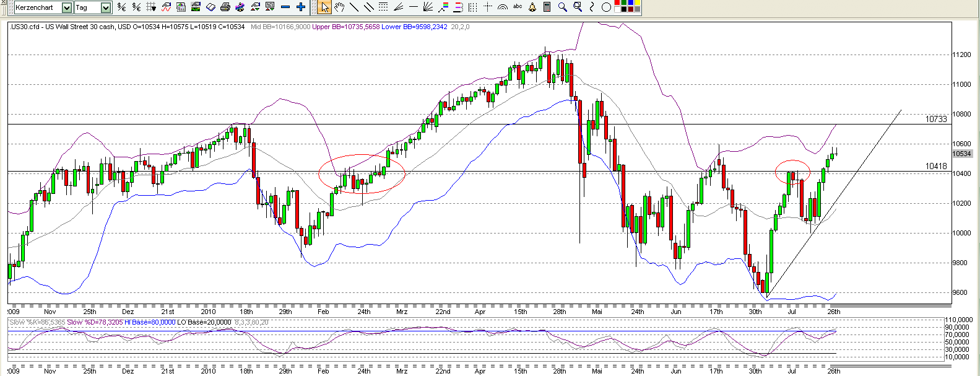Click the 2010 label on main chart axis
This screenshot has height=376, width=980.
pyautogui.click(x=208, y=312)
